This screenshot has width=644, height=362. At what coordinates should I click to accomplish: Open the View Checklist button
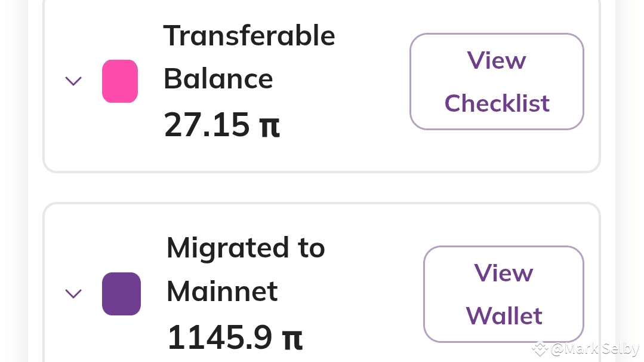coord(496,81)
